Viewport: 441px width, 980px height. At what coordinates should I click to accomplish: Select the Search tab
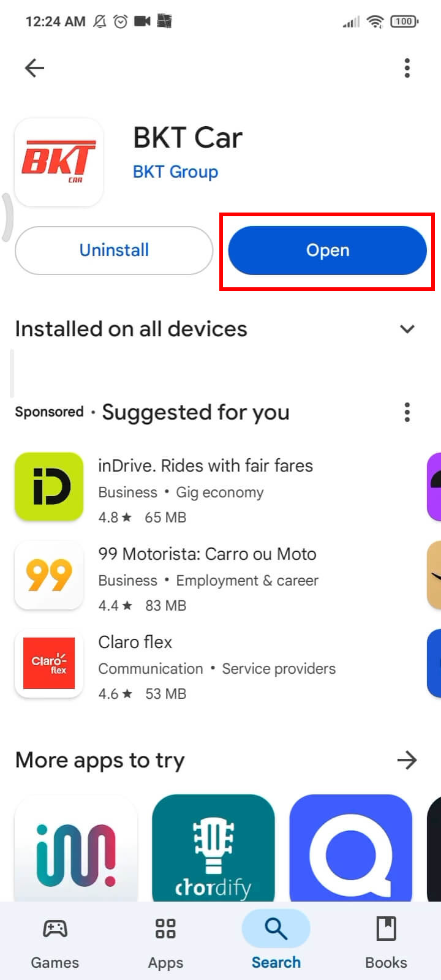click(276, 943)
